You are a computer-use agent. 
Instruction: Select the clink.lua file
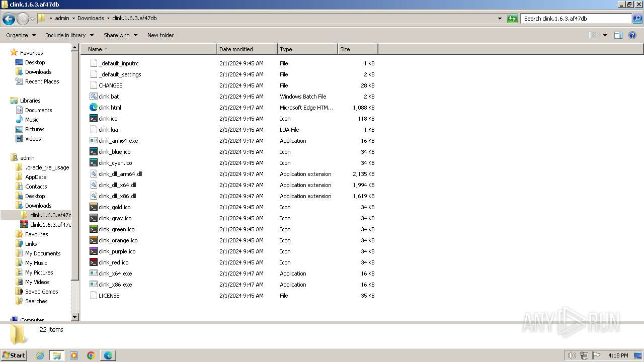click(108, 130)
